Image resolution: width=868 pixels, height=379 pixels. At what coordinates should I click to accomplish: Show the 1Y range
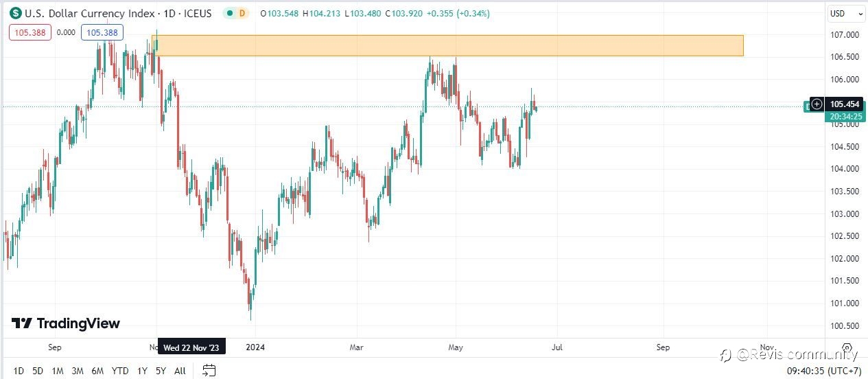point(142,371)
